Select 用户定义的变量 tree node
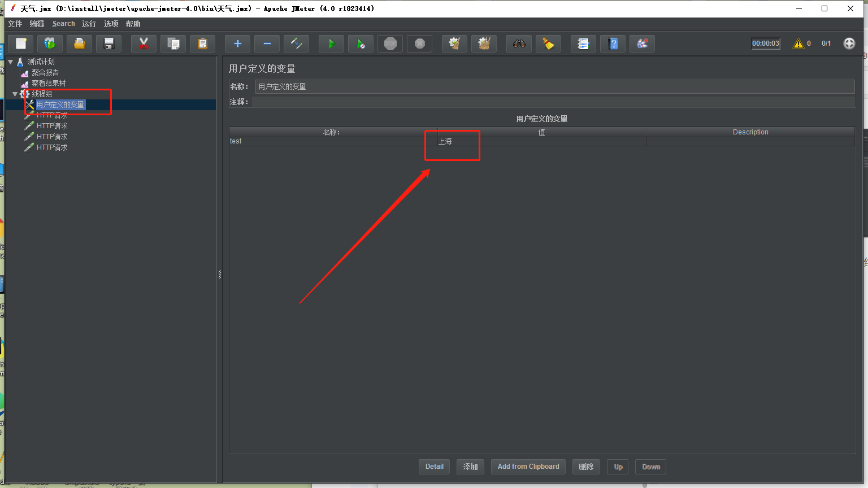The height and width of the screenshot is (488, 868). tap(60, 105)
